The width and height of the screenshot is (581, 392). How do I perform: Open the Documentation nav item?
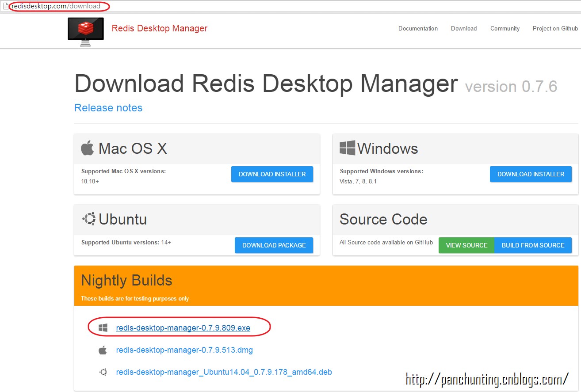[418, 28]
